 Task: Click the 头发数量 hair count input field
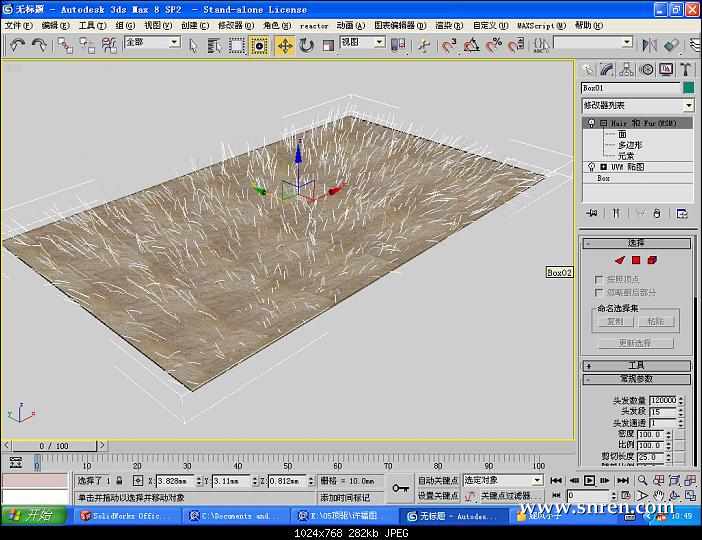coord(661,400)
